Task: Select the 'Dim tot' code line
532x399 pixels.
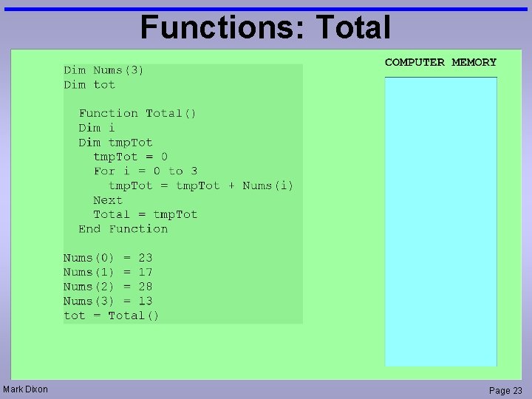Action: 89,84
